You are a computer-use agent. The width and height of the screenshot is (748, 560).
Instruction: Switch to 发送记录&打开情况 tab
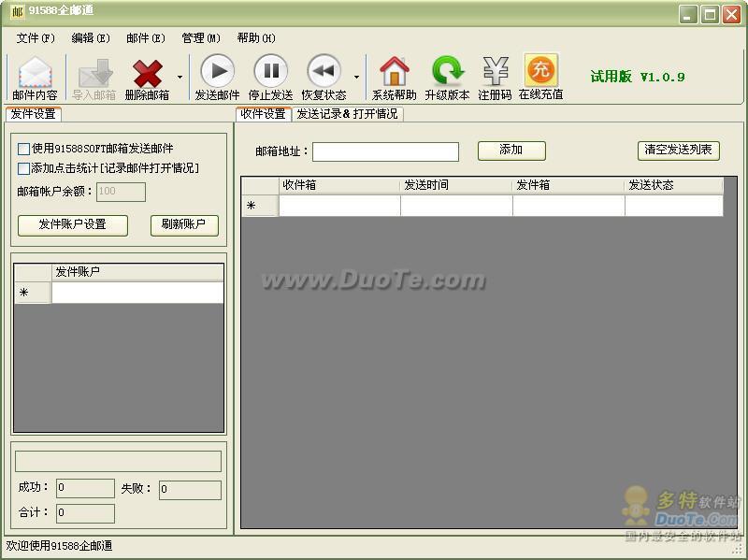click(x=347, y=114)
